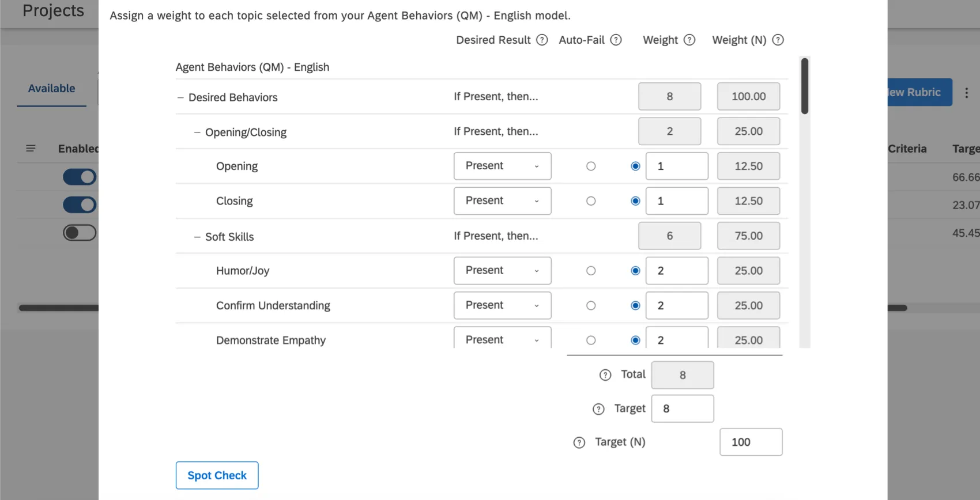Click help icon next to Total
980x500 pixels.
click(x=605, y=375)
